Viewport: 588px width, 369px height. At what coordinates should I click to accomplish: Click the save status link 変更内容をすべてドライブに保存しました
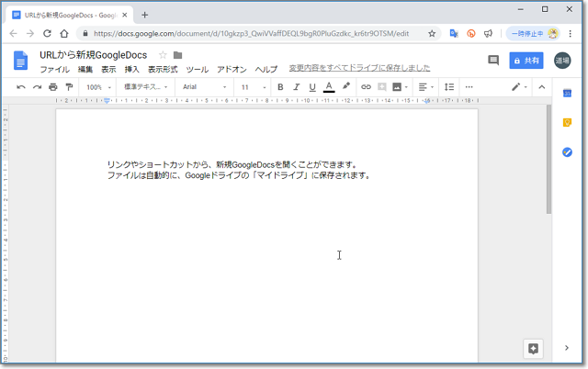pos(359,68)
